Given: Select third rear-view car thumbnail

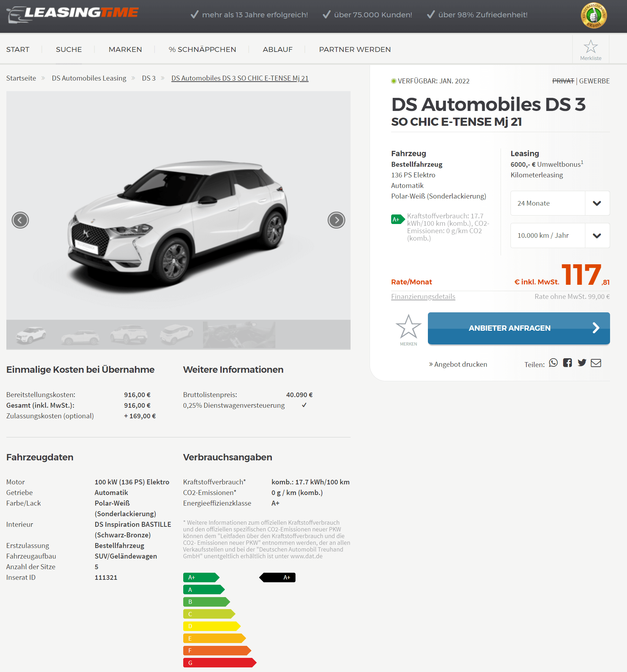Looking at the screenshot, I should [x=129, y=334].
